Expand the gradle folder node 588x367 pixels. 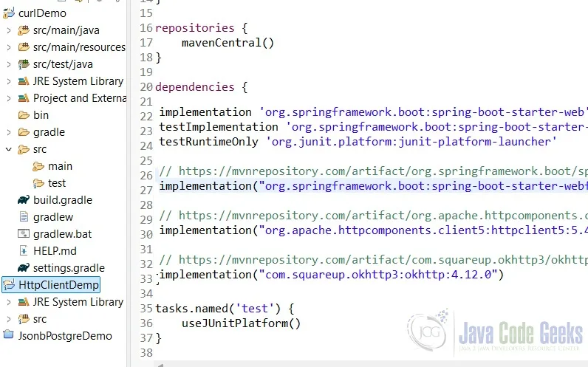click(9, 132)
